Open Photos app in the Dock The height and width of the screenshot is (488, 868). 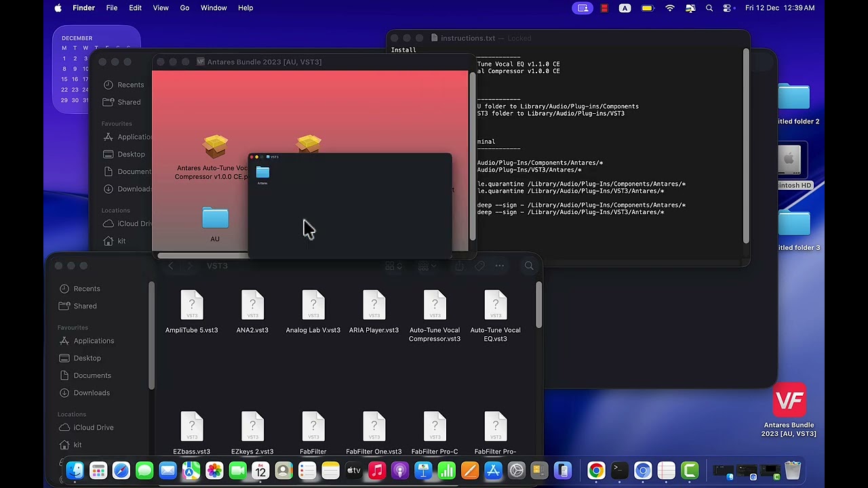click(214, 470)
